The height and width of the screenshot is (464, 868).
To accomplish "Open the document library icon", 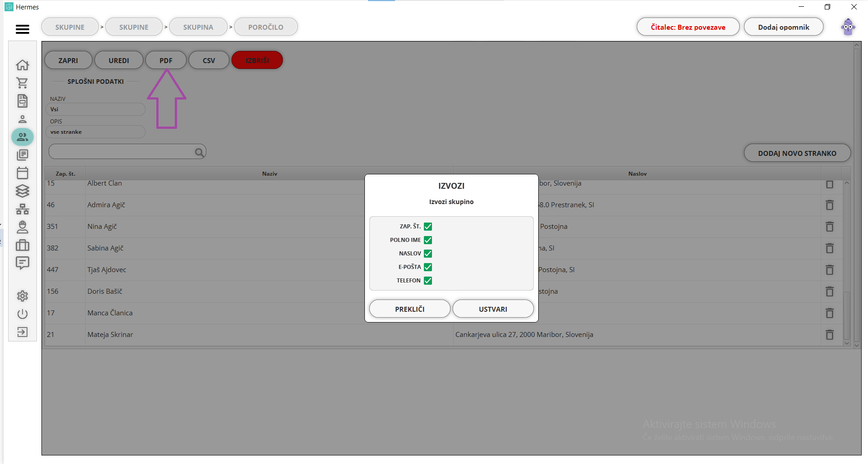I will click(23, 155).
